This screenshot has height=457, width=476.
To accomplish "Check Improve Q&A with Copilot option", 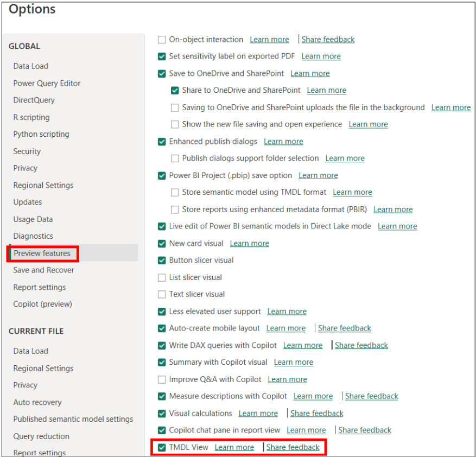I will pyautogui.click(x=162, y=379).
